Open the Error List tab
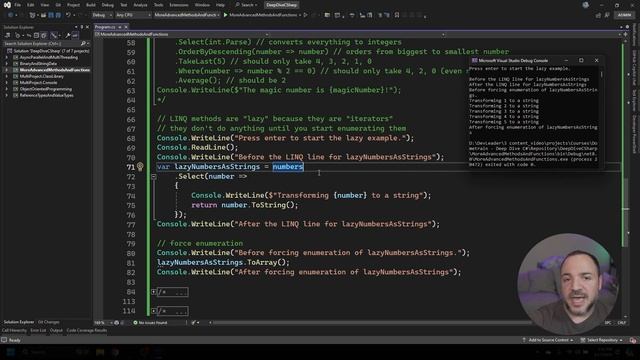The width and height of the screenshot is (640, 360). click(x=38, y=330)
